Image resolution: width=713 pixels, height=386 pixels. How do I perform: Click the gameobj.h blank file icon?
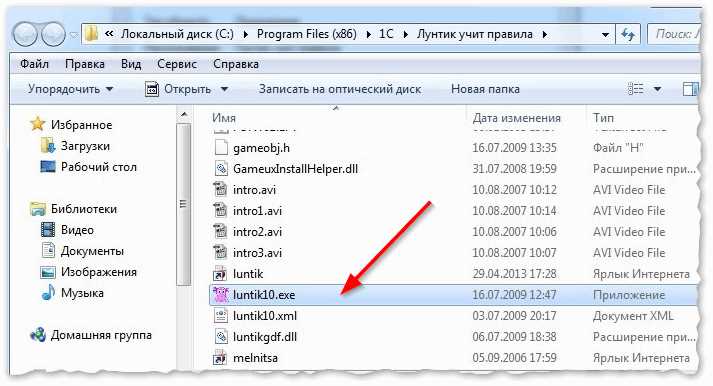(x=221, y=148)
